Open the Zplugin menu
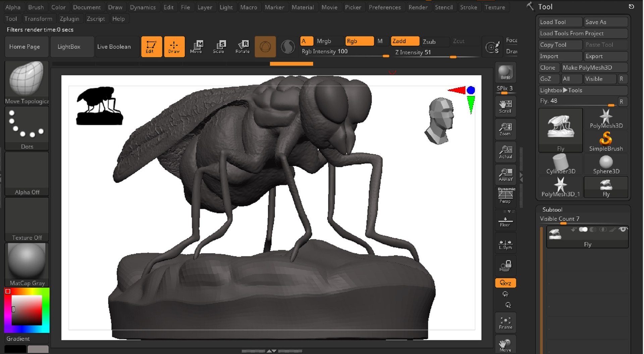Viewport: 644px width, 354px height. (x=69, y=19)
